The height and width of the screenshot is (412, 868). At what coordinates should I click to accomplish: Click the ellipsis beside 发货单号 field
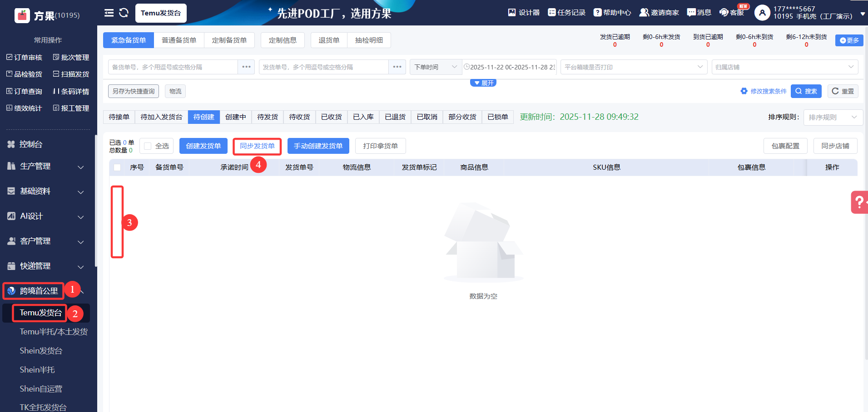coord(397,67)
